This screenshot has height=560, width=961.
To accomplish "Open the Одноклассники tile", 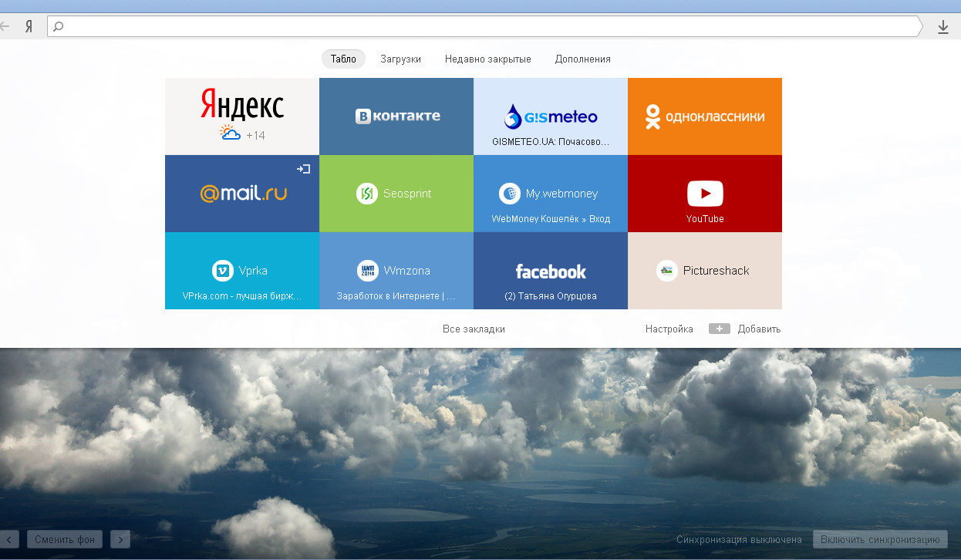I will pyautogui.click(x=705, y=116).
